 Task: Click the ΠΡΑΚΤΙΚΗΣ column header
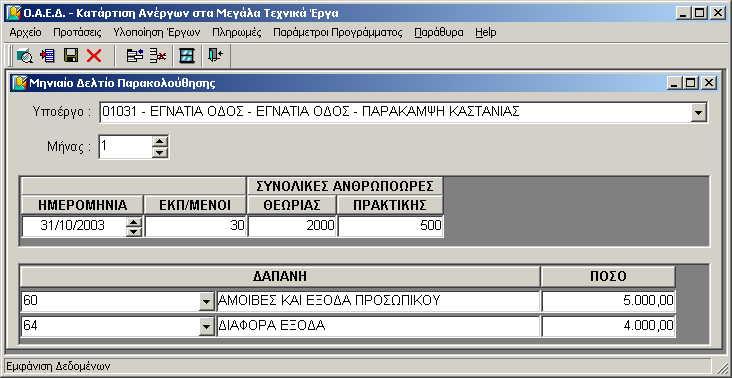pyautogui.click(x=390, y=205)
